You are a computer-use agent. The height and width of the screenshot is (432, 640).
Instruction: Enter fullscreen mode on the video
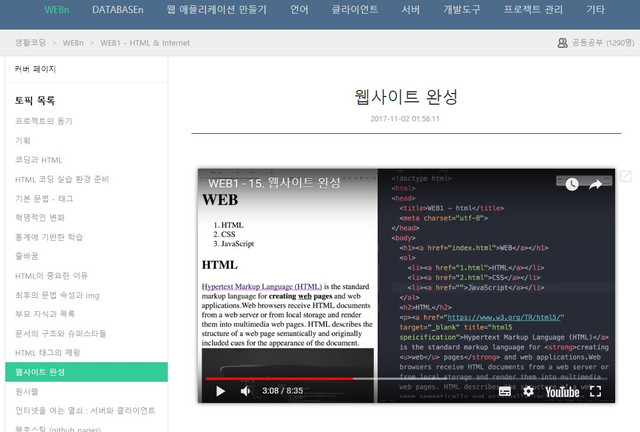tap(596, 391)
